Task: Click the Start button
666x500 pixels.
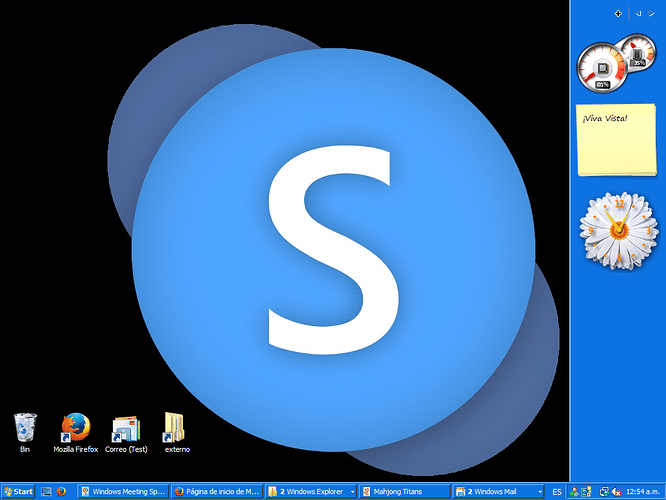Action: (18, 492)
